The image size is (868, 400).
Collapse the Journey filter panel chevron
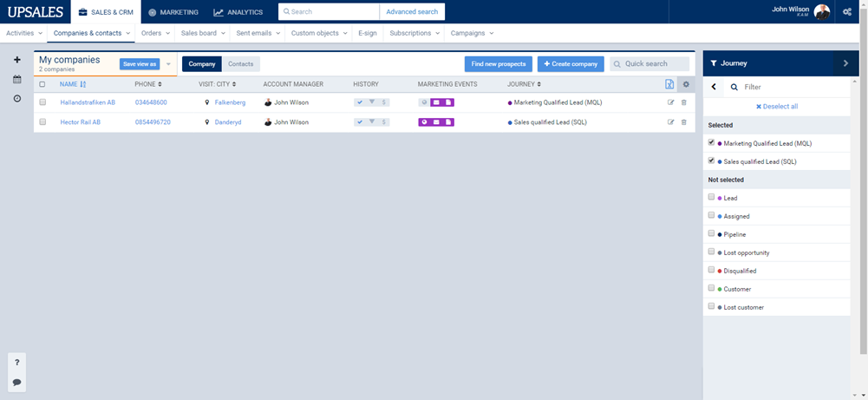845,63
